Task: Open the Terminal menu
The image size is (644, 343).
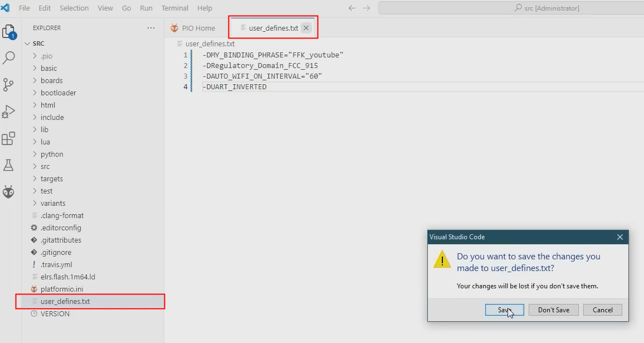Action: coord(175,8)
